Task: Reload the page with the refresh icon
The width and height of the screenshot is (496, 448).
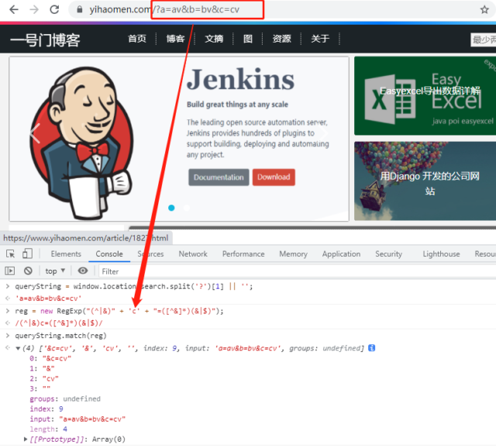Action: 54,10
